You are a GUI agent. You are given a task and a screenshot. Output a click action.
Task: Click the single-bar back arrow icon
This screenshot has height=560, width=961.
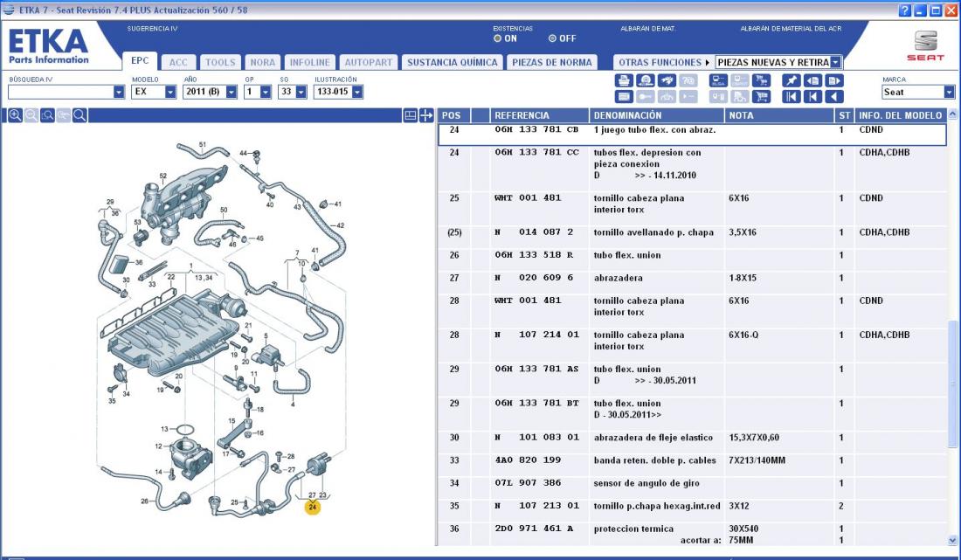pos(812,97)
